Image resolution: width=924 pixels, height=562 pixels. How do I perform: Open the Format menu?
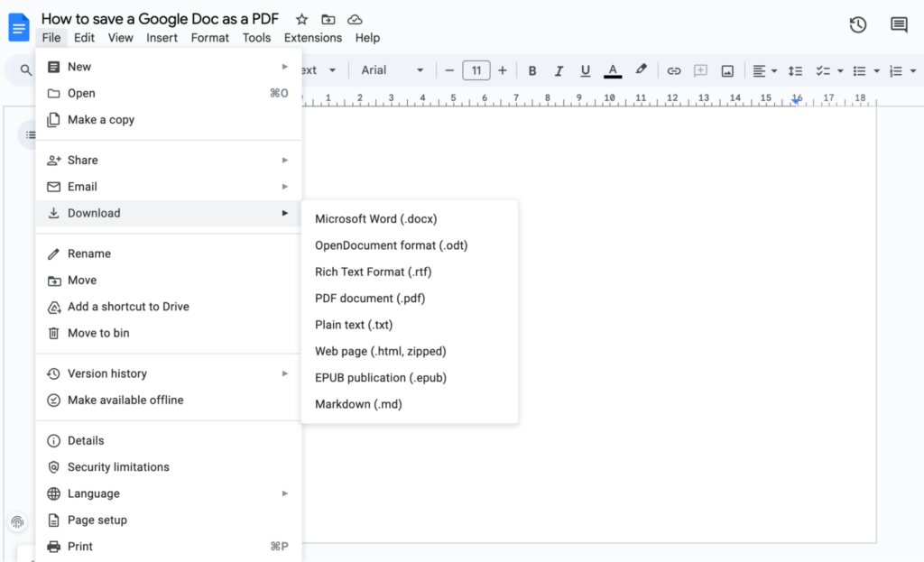click(x=209, y=38)
